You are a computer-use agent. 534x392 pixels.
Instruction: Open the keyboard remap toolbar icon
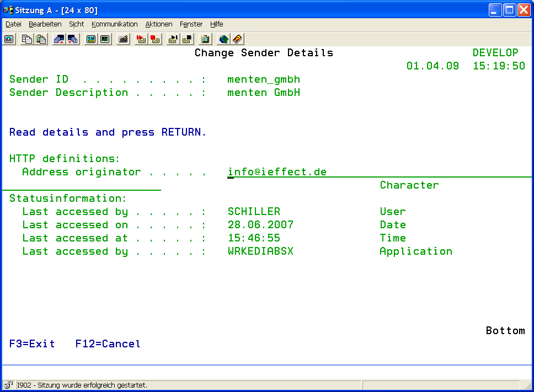(123, 39)
